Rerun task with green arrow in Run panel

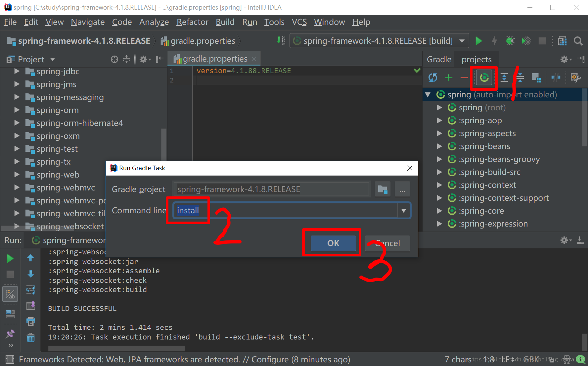tap(10, 258)
